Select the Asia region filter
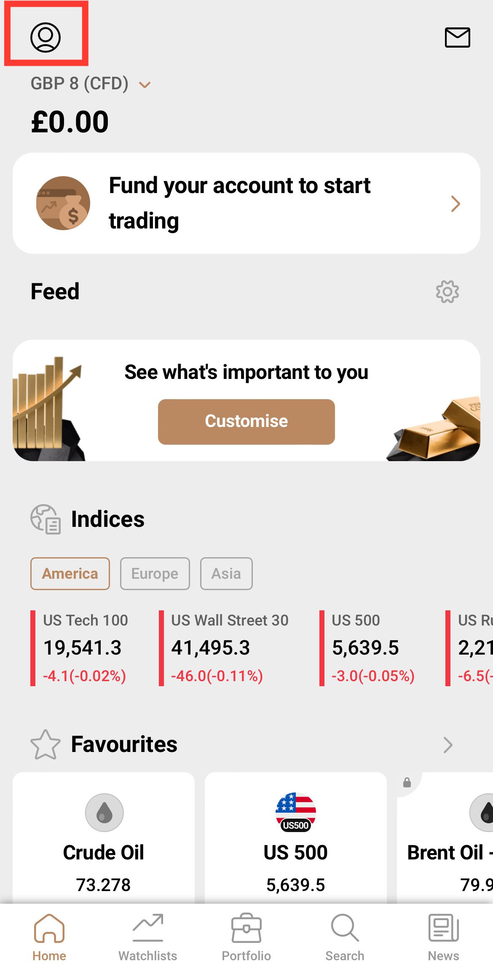The image size is (493, 980). pyautogui.click(x=226, y=574)
